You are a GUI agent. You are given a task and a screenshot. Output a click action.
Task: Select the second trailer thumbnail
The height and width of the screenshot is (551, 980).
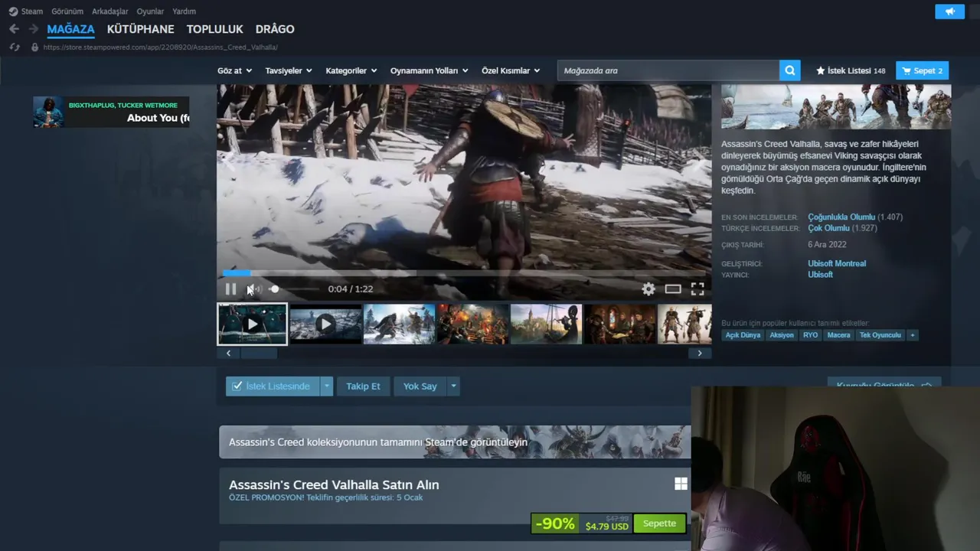click(325, 324)
